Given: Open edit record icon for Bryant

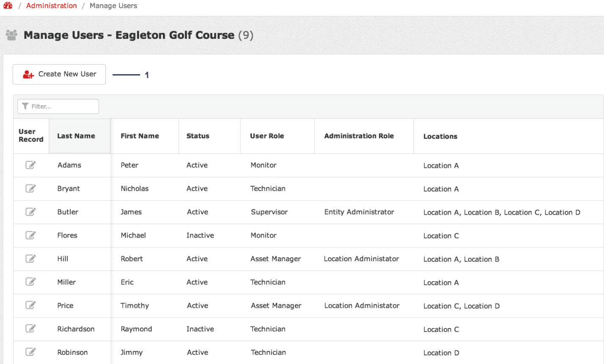Looking at the screenshot, I should [30, 188].
